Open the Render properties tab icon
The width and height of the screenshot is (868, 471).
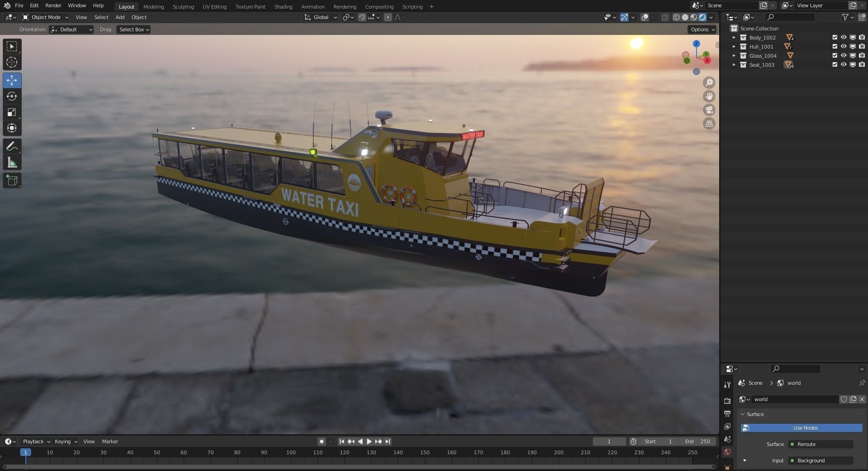(727, 401)
